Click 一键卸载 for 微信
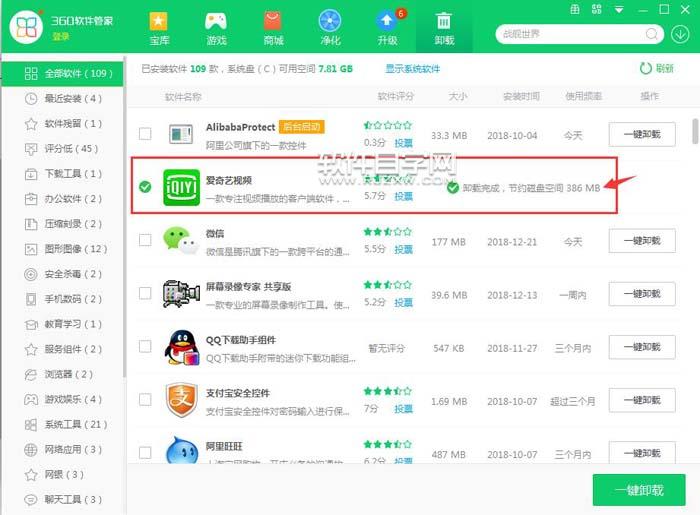This screenshot has height=515, width=700. click(642, 241)
